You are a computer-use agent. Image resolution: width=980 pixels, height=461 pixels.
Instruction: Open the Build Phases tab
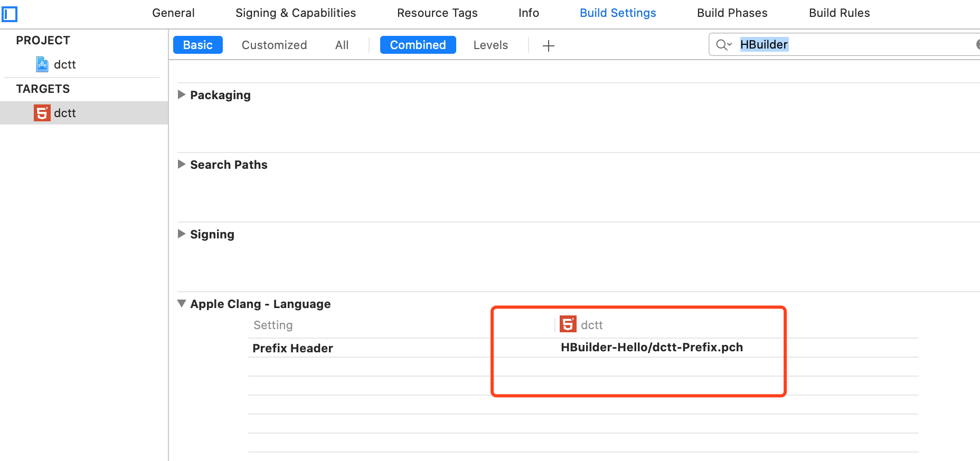[x=732, y=13]
